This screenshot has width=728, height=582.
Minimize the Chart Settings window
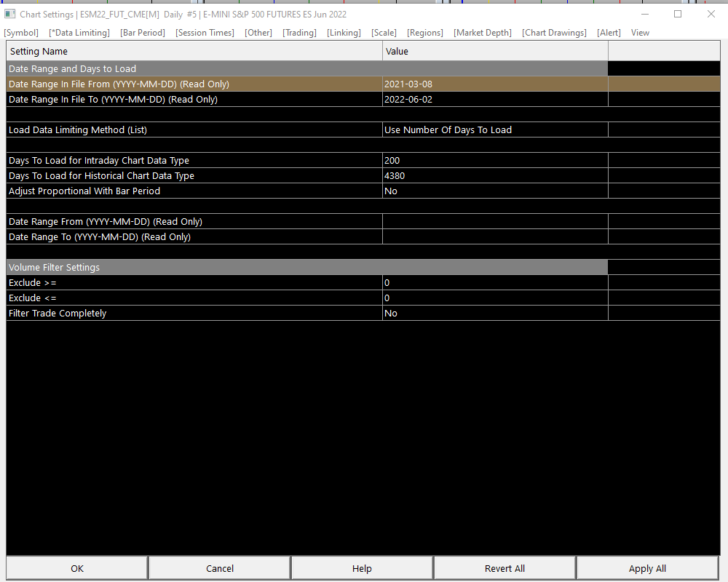coord(645,14)
